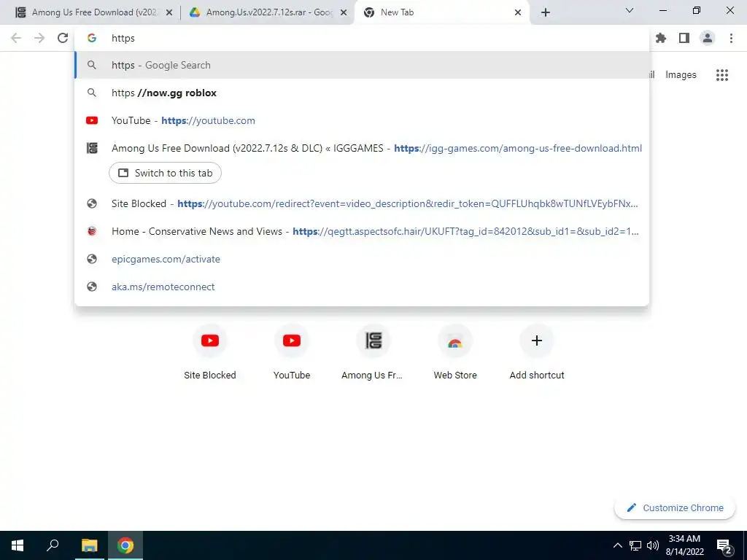Click the address bar containing https
The width and height of the screenshot is (747, 560).
[x=362, y=38]
